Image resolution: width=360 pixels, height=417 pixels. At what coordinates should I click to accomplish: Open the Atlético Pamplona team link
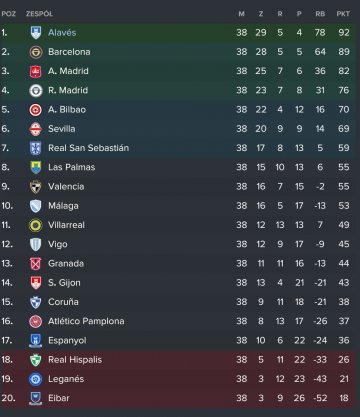[86, 321]
